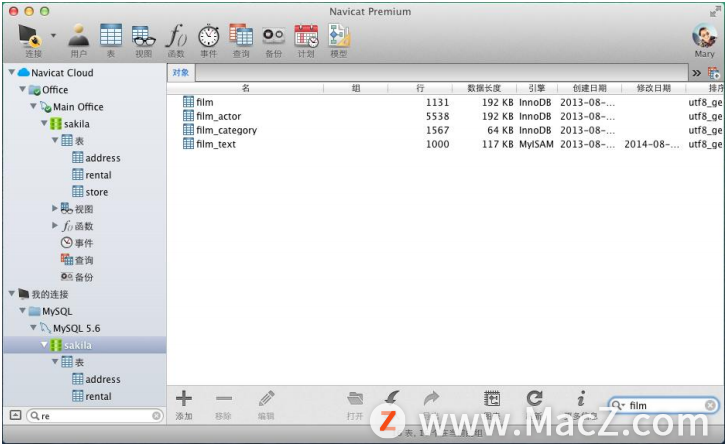Viewport: 728px width, 448px height.
Task: Select the 事件 (Event) clock toolbar icon
Action: (x=208, y=36)
